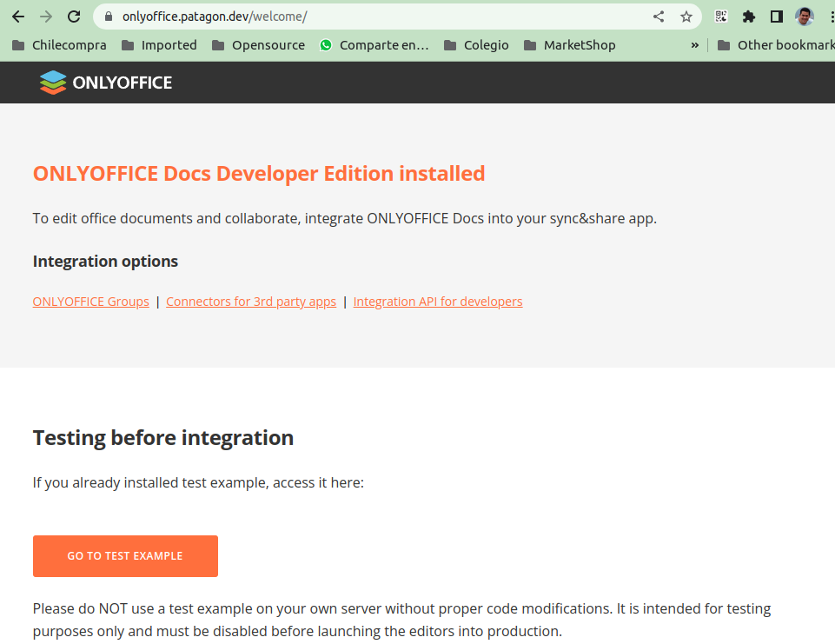
Task: Click the browser back arrow
Action: tap(17, 17)
